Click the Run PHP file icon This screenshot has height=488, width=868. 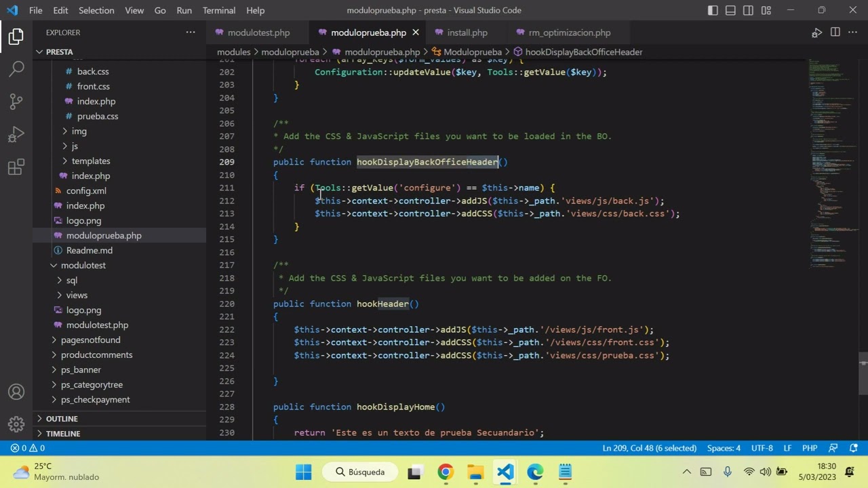[817, 33]
